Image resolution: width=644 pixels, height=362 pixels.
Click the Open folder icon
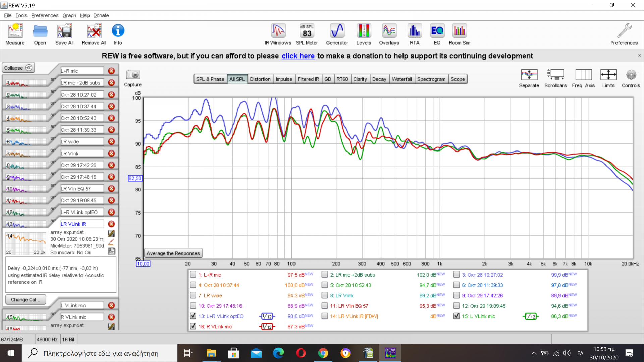(40, 34)
